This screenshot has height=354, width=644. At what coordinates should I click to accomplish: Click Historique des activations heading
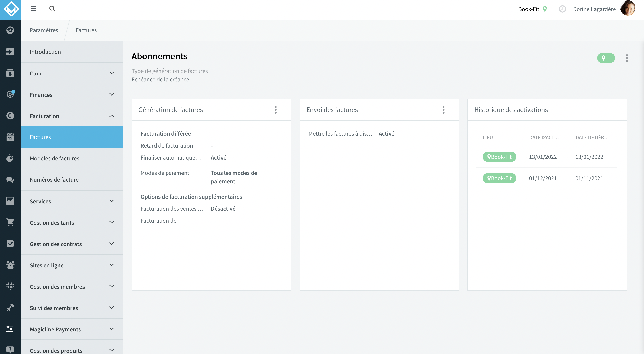tap(511, 110)
